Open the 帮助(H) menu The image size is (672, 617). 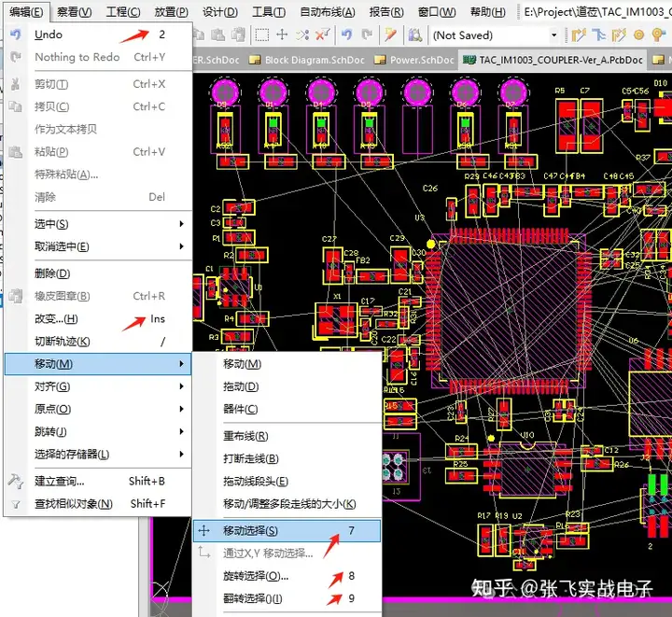click(488, 11)
